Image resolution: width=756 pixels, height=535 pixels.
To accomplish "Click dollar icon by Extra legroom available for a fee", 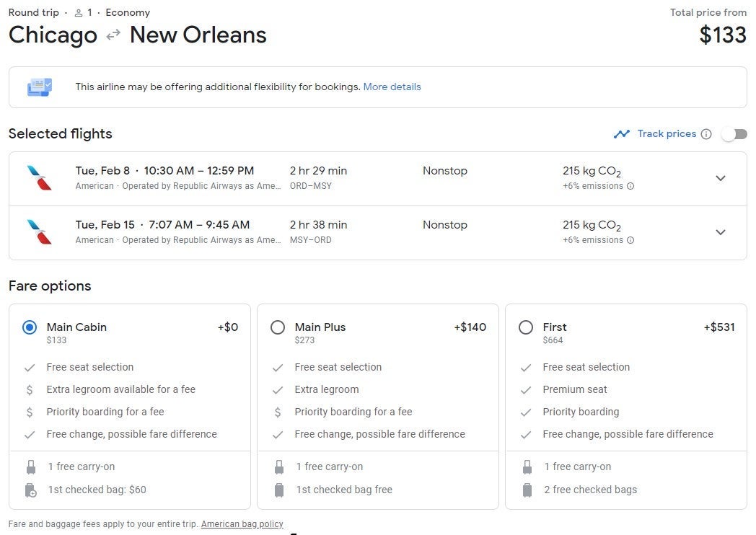I will click(x=30, y=390).
